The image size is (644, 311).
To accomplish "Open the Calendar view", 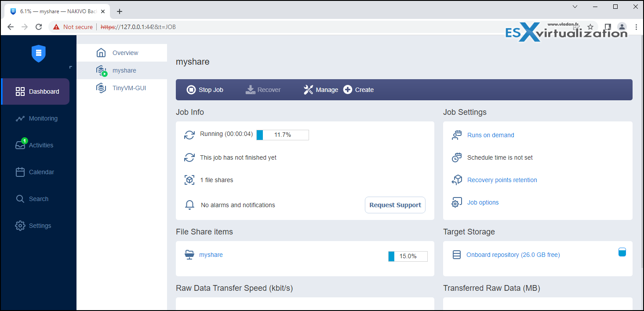I will click(35, 172).
